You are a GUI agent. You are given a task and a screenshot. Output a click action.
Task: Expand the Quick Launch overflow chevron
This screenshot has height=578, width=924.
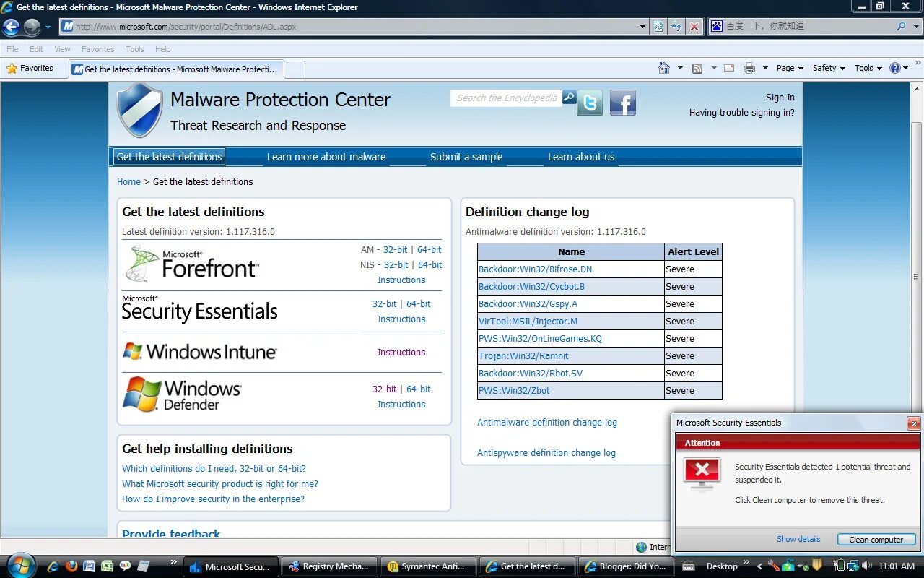point(173,561)
